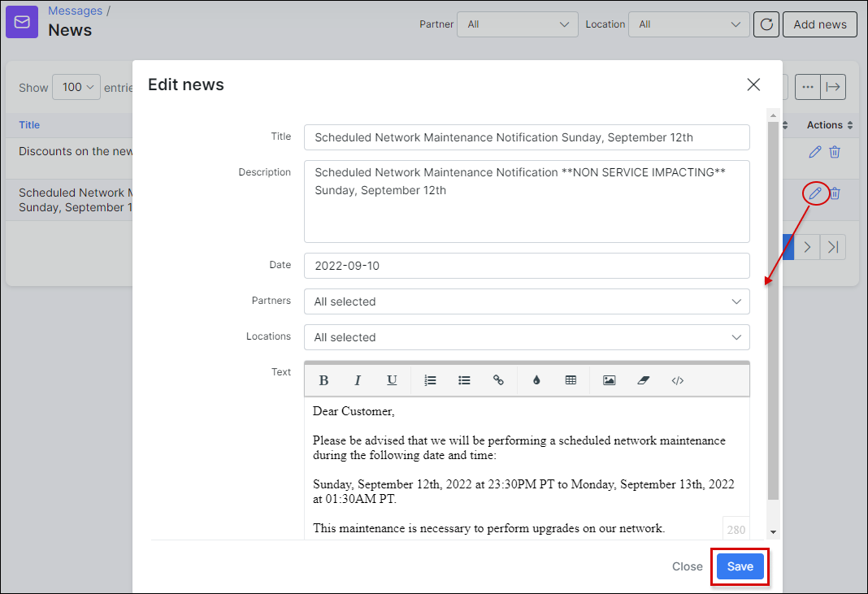Open the Location filter dropdown

689,24
